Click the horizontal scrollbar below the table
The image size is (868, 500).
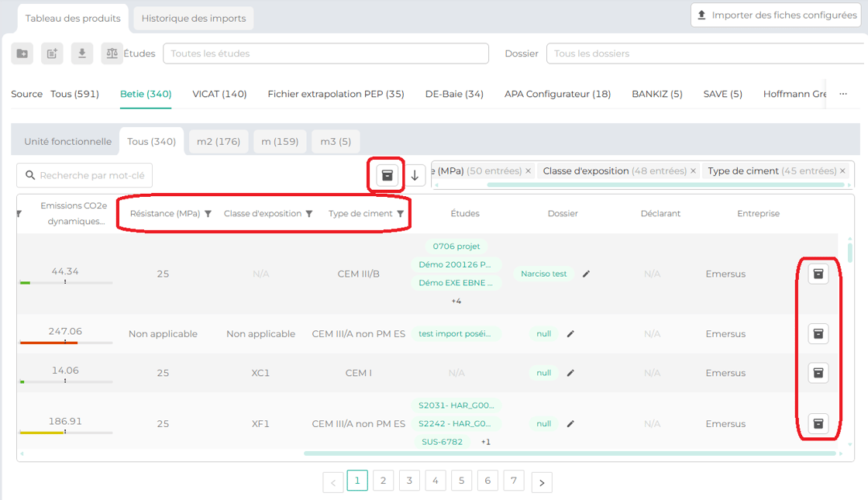570,453
